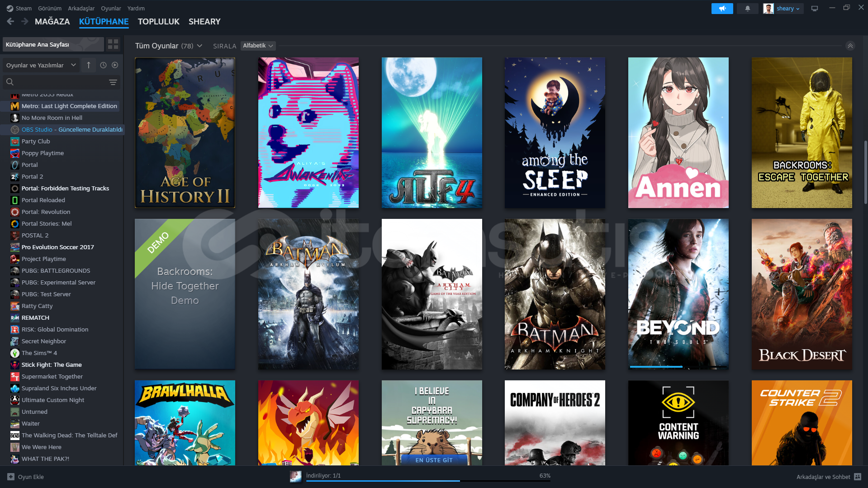Click Kütüphane Ana Sayfası button
Image resolution: width=868 pixels, height=488 pixels.
click(53, 44)
